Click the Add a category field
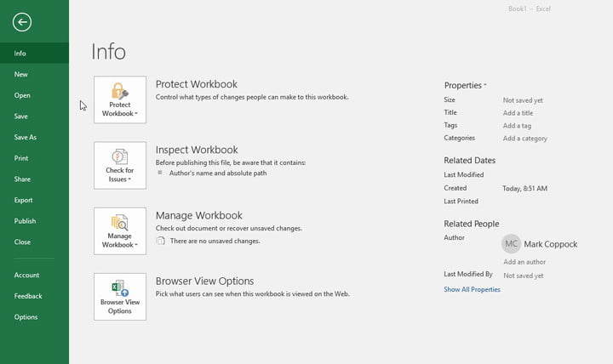 [x=524, y=138]
